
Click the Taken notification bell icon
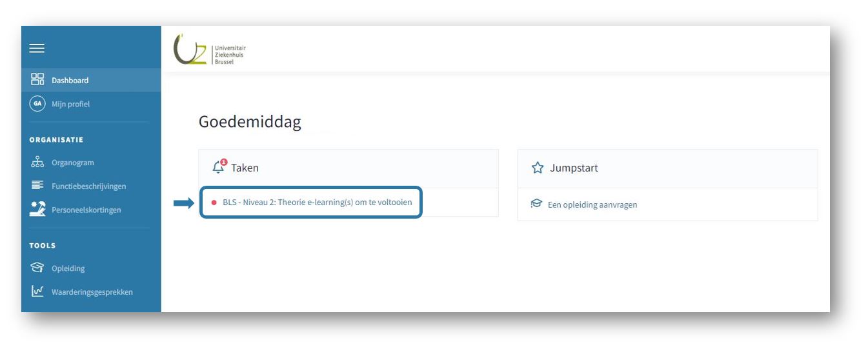[219, 167]
